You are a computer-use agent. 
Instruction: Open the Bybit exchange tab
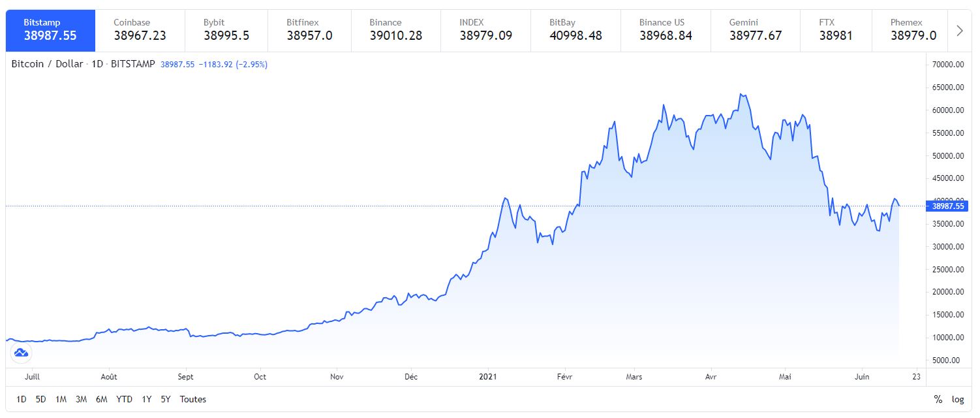[226, 30]
